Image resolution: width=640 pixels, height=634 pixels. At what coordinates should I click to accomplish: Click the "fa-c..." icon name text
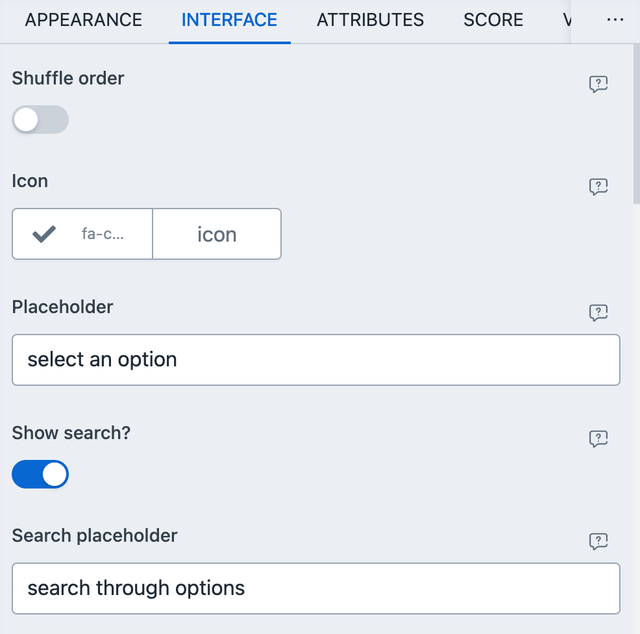click(x=104, y=234)
